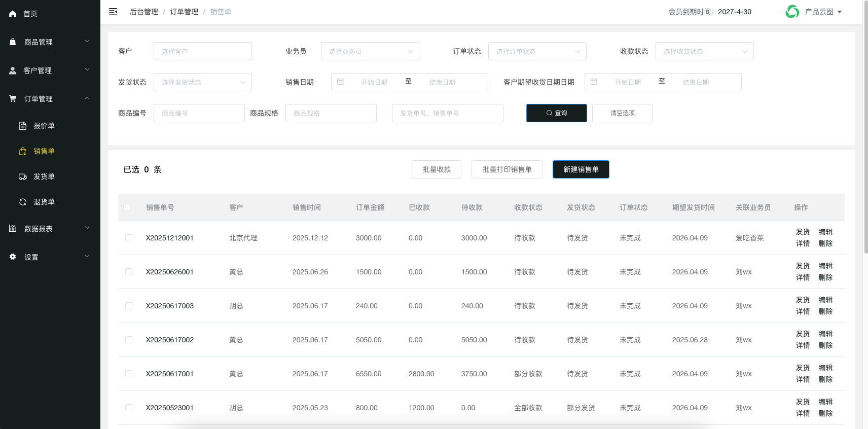Click the 订单管理 shopping cart icon

coord(13,98)
